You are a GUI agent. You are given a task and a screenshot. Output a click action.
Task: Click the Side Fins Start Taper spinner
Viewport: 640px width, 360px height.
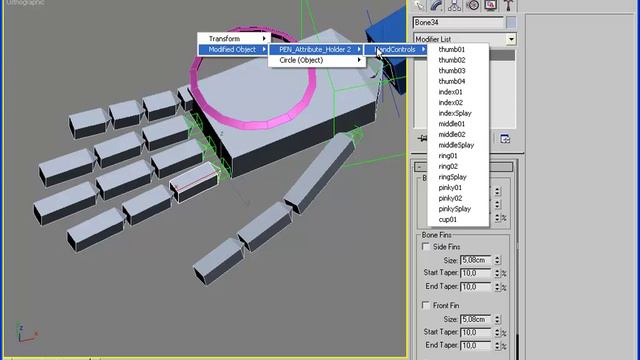(x=497, y=273)
